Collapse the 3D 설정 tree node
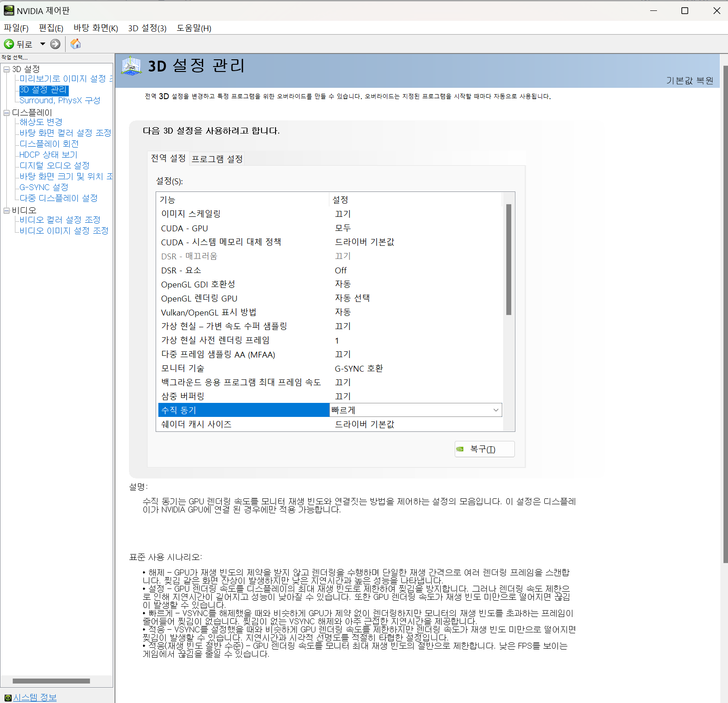This screenshot has height=703, width=728. pos(7,69)
